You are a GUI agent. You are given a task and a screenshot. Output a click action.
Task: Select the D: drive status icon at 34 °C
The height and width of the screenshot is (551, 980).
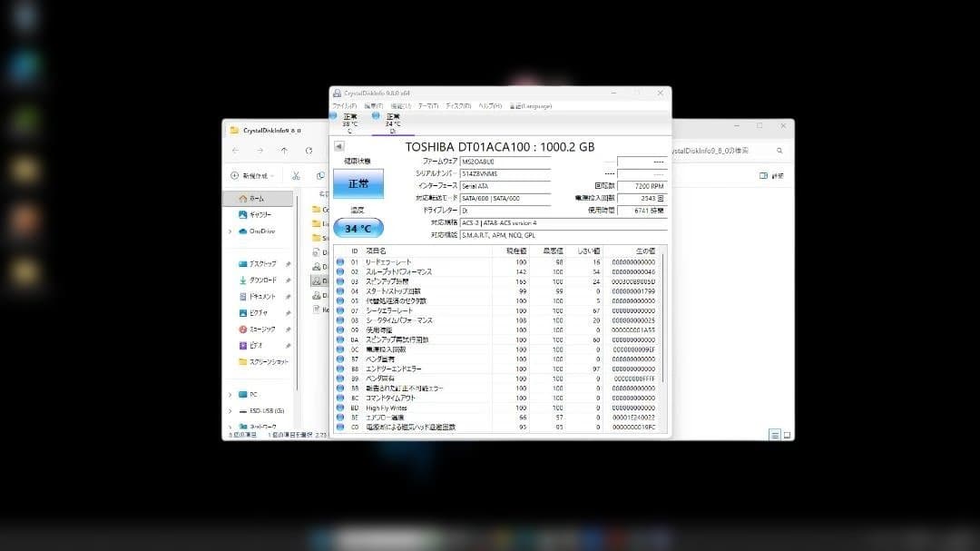point(376,115)
